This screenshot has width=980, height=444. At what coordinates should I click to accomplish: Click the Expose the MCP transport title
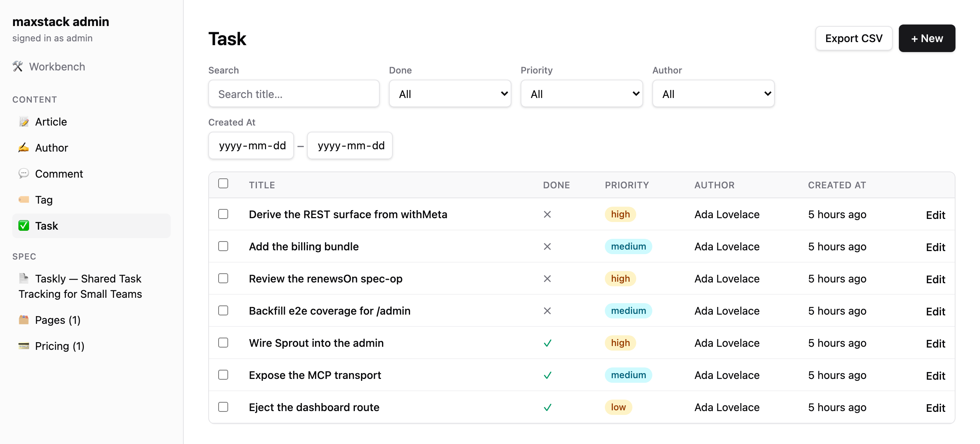coord(315,375)
